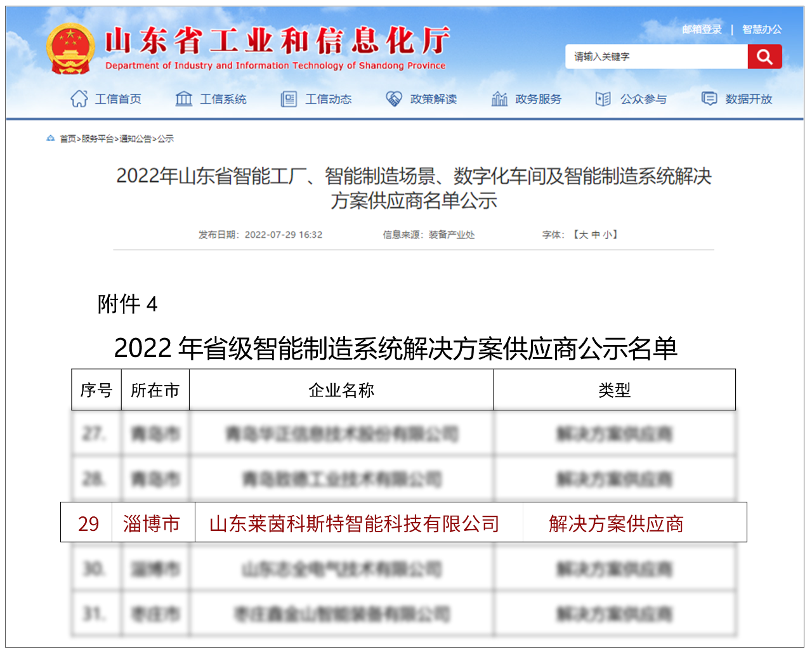The width and height of the screenshot is (812, 654).
Task: Open the 邮箱登录 mailbox login link
Action: point(702,29)
